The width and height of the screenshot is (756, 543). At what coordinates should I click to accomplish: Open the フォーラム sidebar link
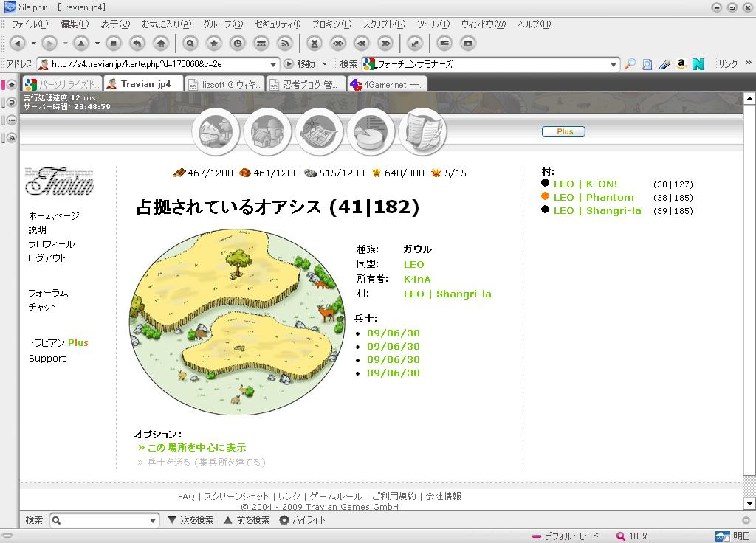(48, 293)
